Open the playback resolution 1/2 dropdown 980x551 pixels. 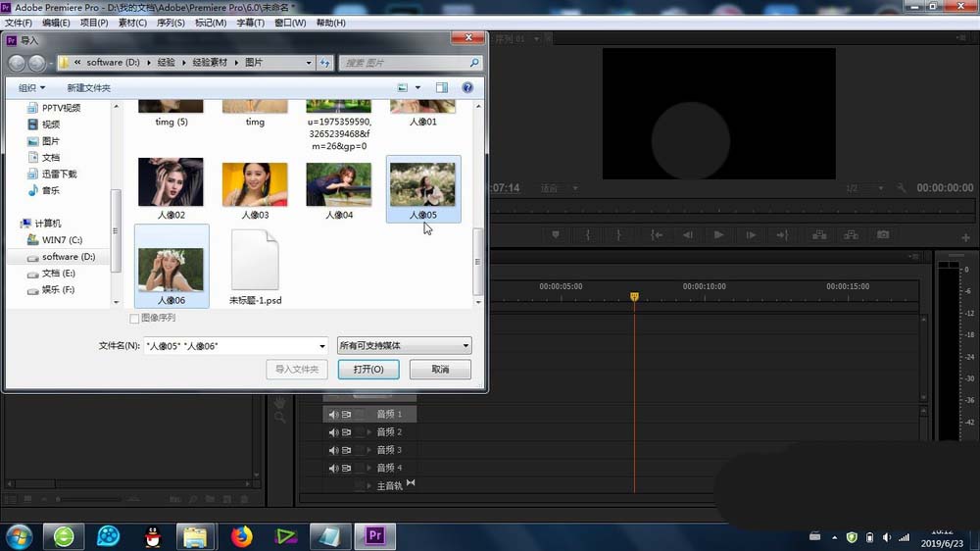tap(865, 188)
